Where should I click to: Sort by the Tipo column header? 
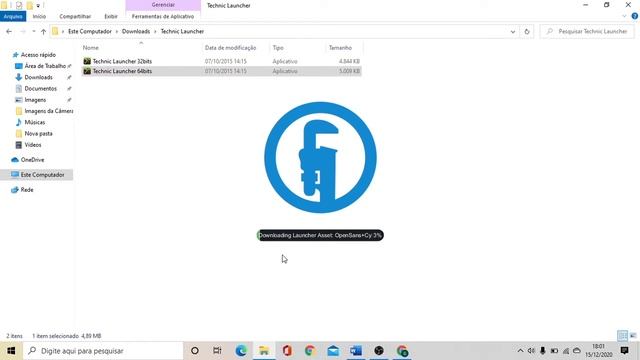pyautogui.click(x=278, y=48)
